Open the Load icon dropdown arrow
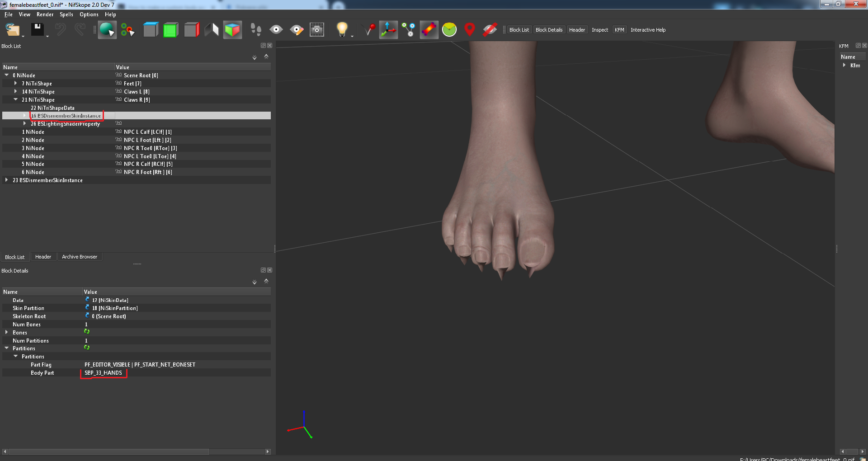The height and width of the screenshot is (461, 868). [23, 36]
